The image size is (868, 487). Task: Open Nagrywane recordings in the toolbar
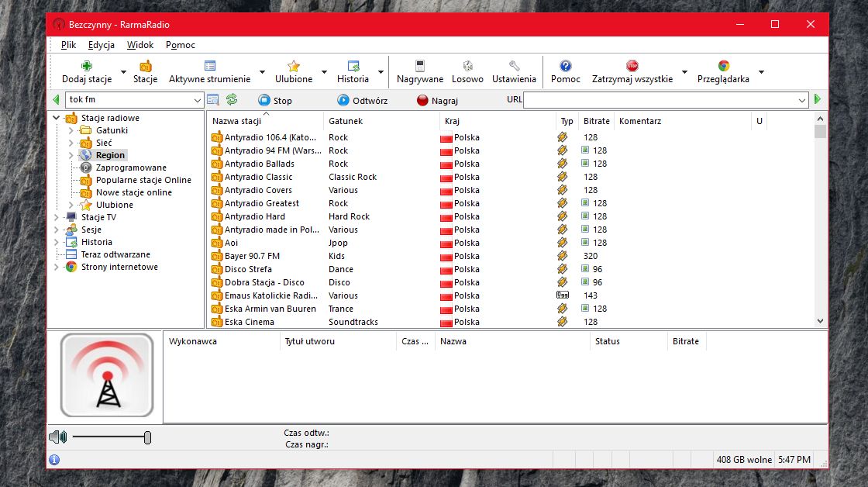419,66
